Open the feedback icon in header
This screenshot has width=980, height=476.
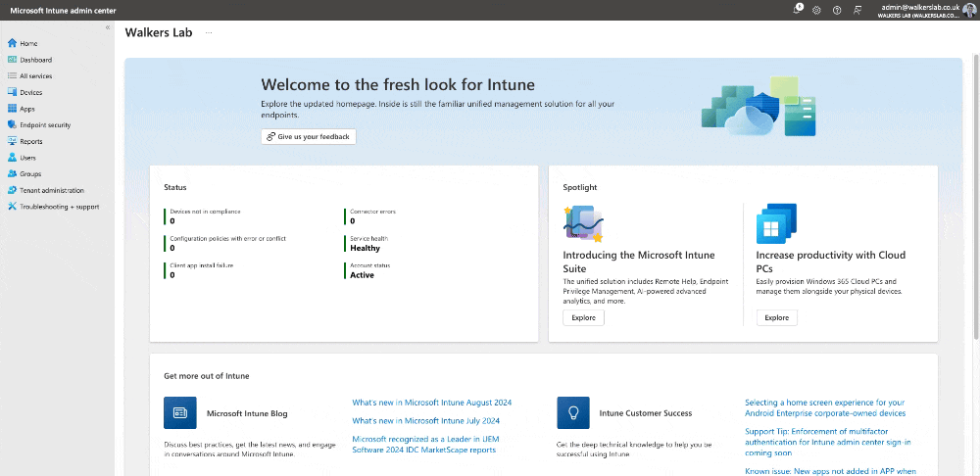(x=857, y=9)
